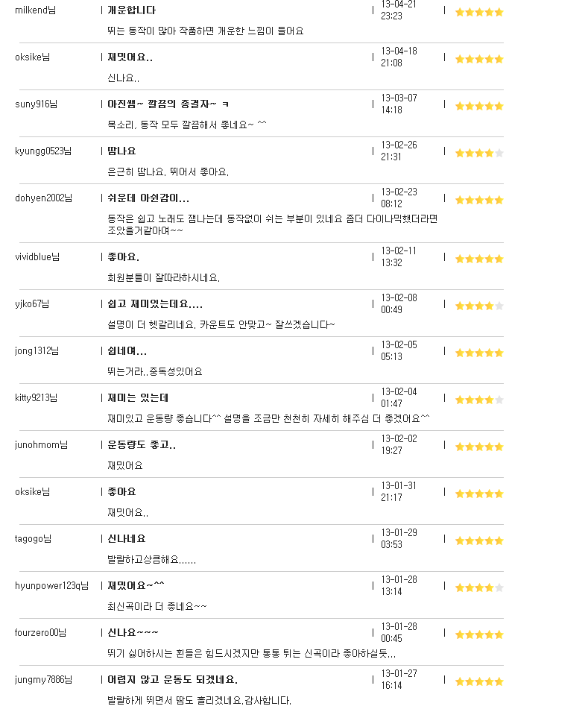Click kitty9213's star rating

(479, 400)
